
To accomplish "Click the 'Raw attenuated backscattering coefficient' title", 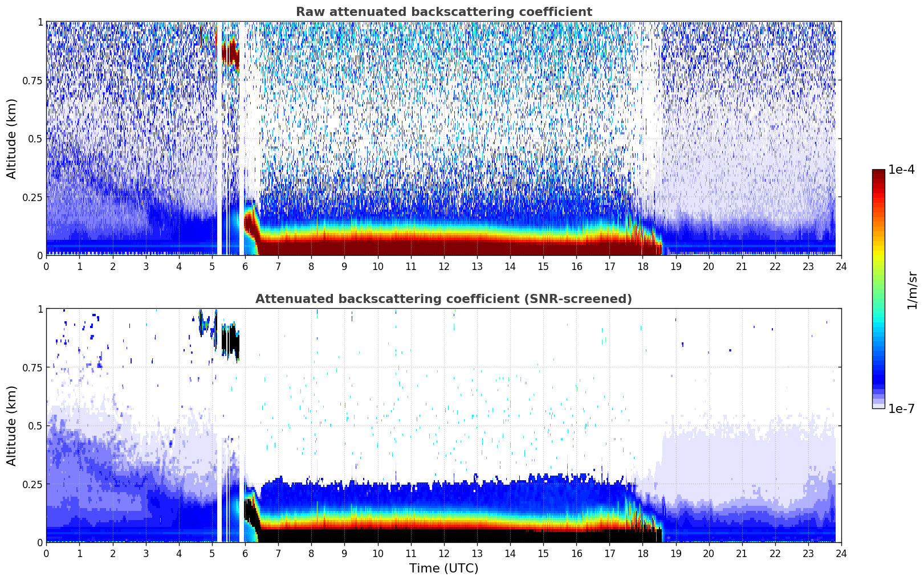I will click(443, 12).
